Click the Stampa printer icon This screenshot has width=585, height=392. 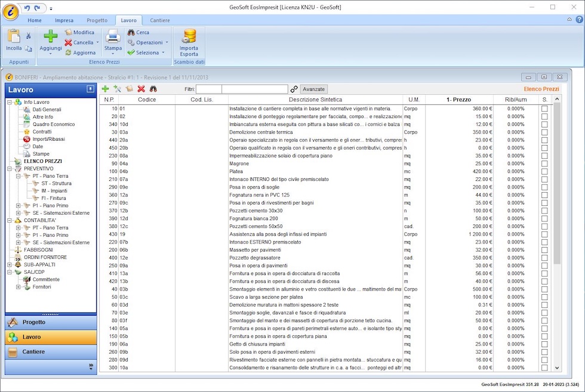(113, 36)
